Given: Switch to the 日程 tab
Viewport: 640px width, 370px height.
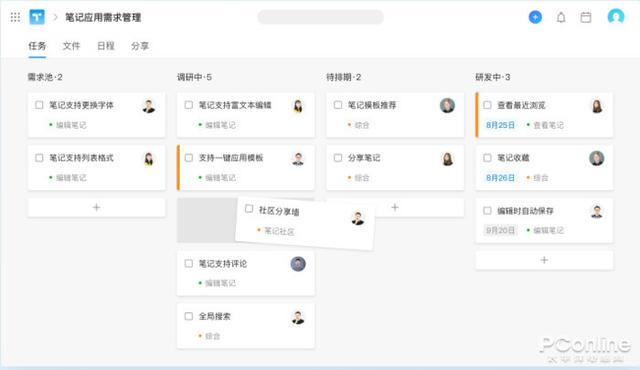Looking at the screenshot, I should pos(106,46).
